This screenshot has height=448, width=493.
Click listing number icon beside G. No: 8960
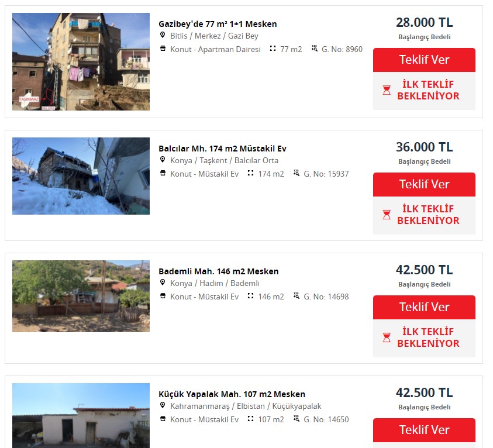pos(314,48)
